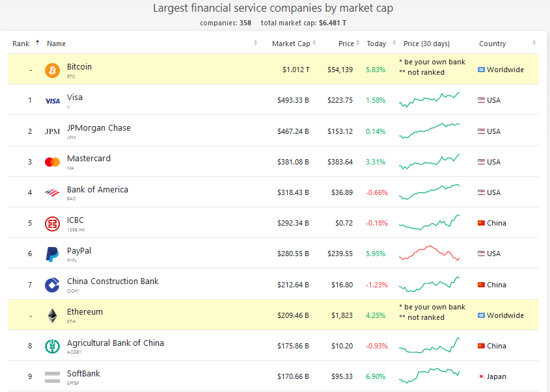Click the USA flag in Visa row
Image resolution: width=550 pixels, height=392 pixels.
point(481,100)
